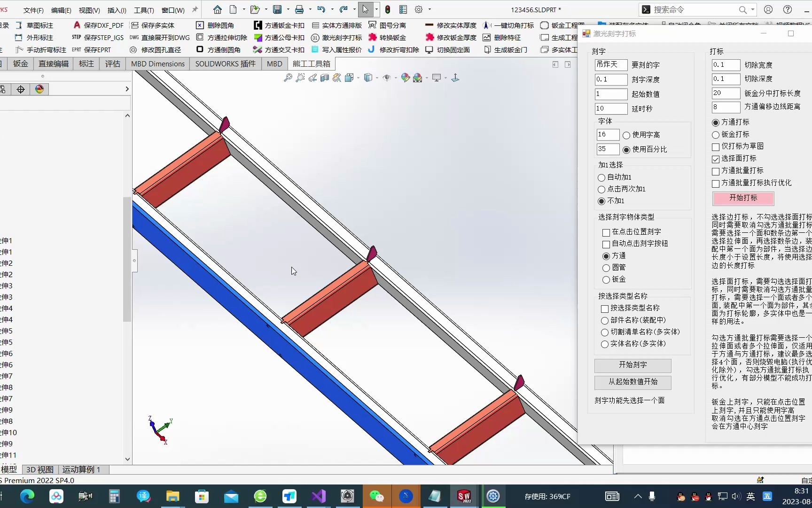The image size is (812, 508).
Task: Uncheck the 选择面打标 checkbox
Action: pyautogui.click(x=715, y=159)
